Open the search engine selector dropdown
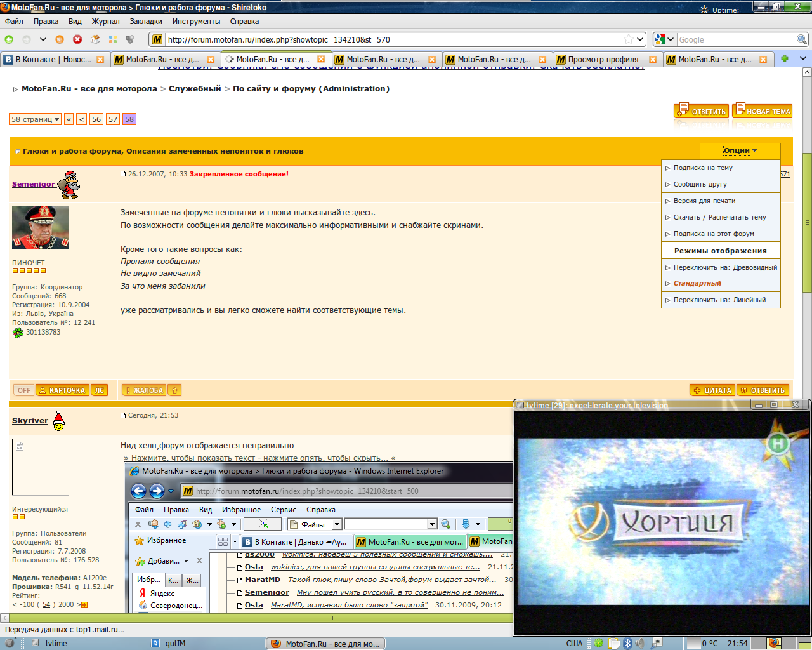The image size is (812, 650). point(664,39)
